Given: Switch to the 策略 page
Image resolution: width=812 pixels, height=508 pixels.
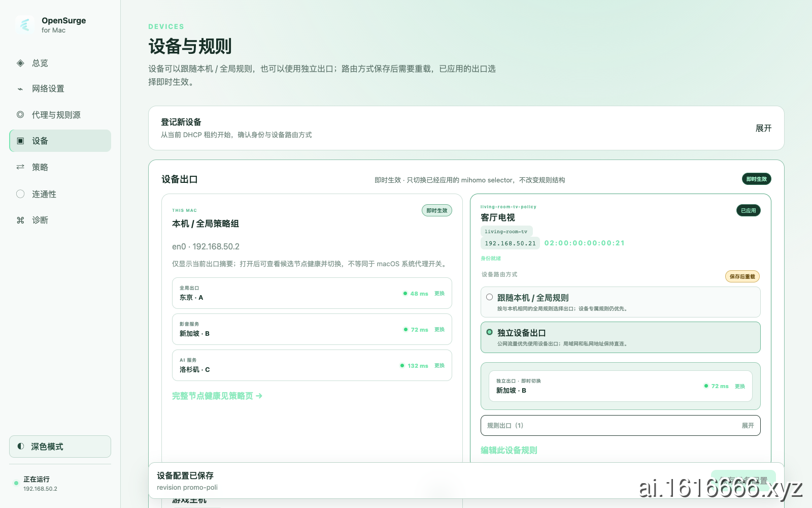Looking at the screenshot, I should pos(60,167).
